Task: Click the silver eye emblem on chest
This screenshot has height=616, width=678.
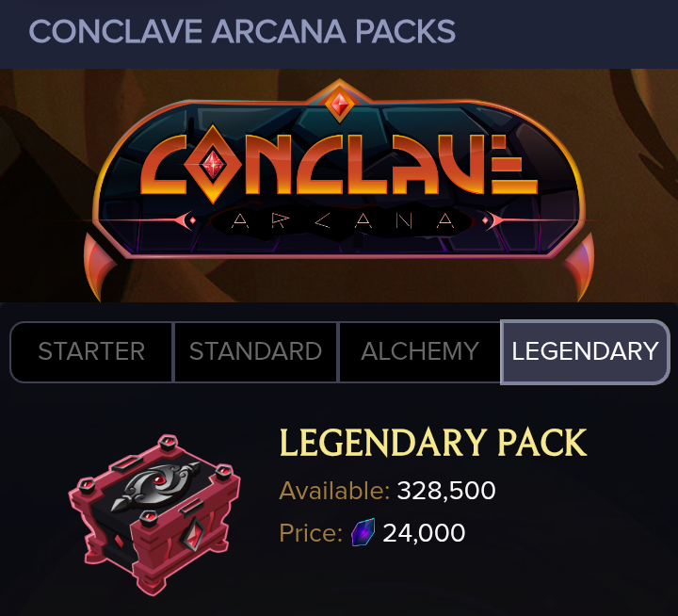Action: click(154, 485)
